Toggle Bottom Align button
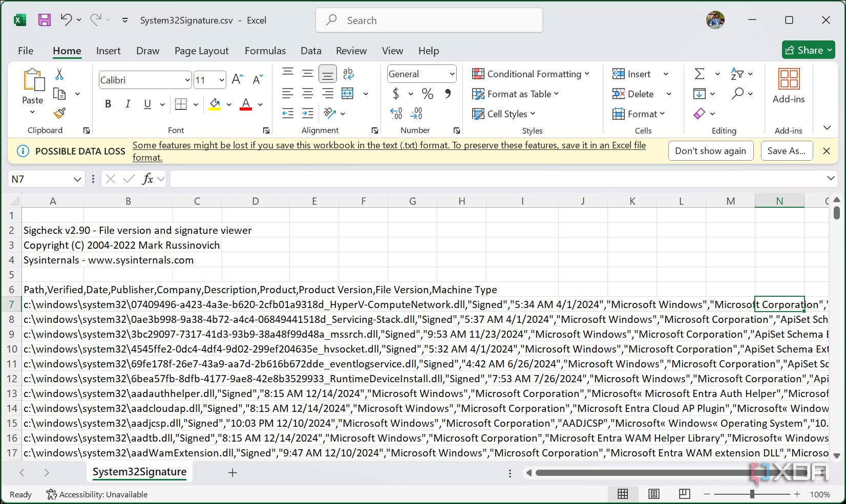 328,74
